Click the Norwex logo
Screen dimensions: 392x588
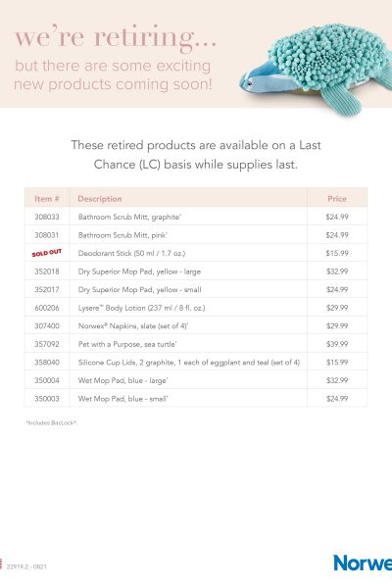pyautogui.click(x=363, y=563)
